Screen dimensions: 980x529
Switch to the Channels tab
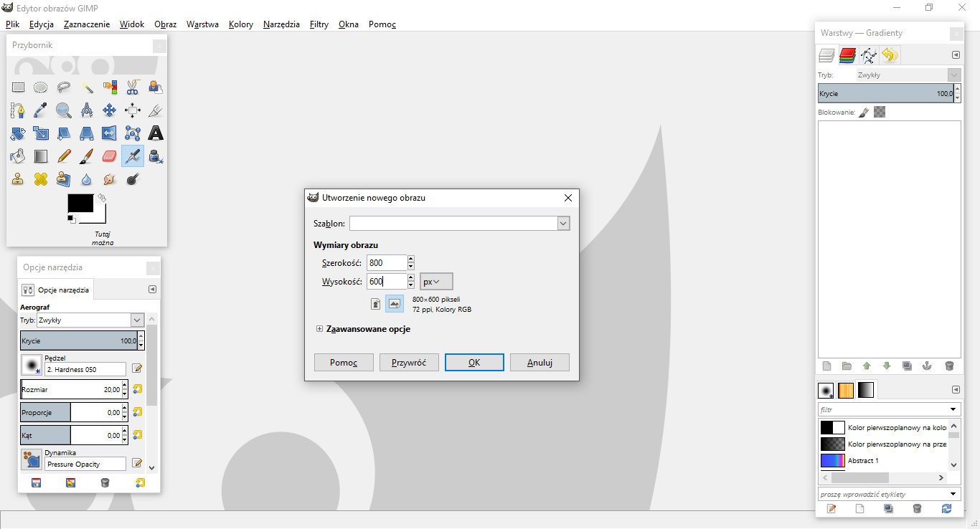click(x=847, y=55)
